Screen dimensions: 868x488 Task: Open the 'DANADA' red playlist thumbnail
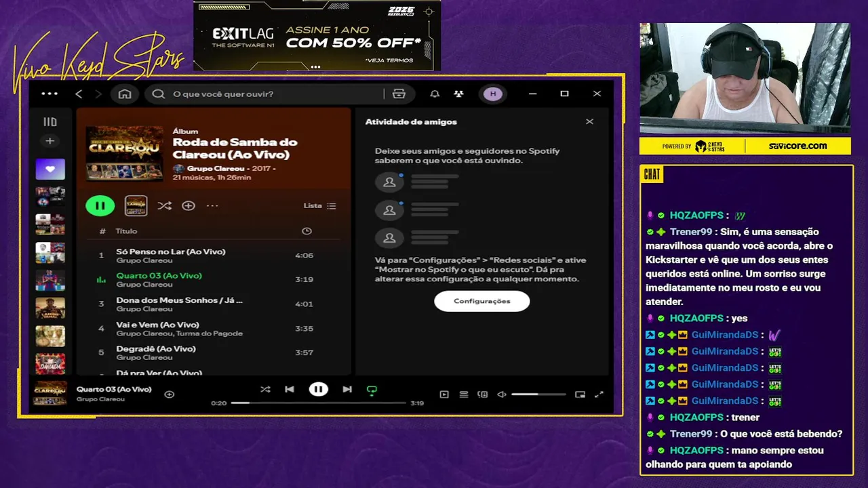click(x=50, y=364)
